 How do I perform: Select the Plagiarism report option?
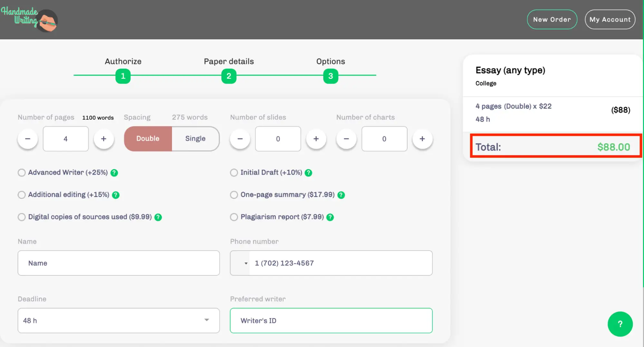click(x=234, y=217)
